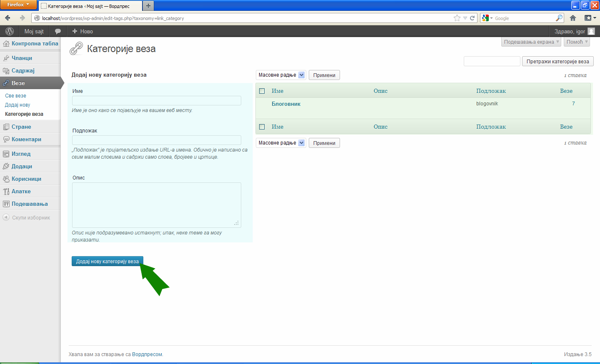The image size is (600, 364).
Task: Select the Категорије веза browser tab
Action: pyautogui.click(x=90, y=6)
